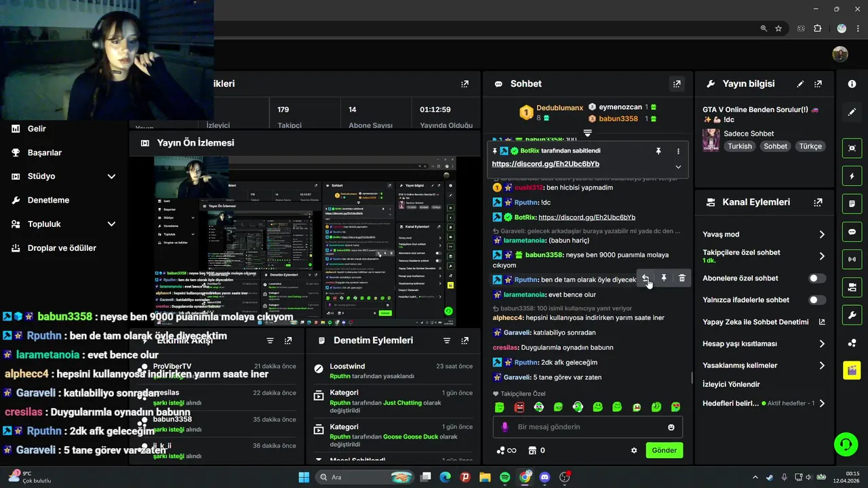Click the Windows Start button
The image size is (868, 488).
[304, 477]
